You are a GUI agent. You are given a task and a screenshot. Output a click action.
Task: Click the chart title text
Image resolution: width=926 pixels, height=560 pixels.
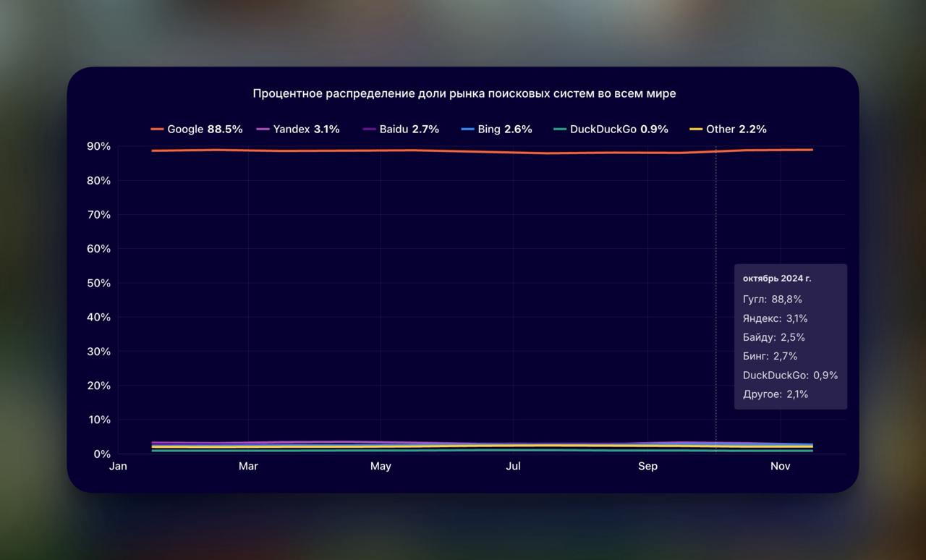(x=464, y=93)
